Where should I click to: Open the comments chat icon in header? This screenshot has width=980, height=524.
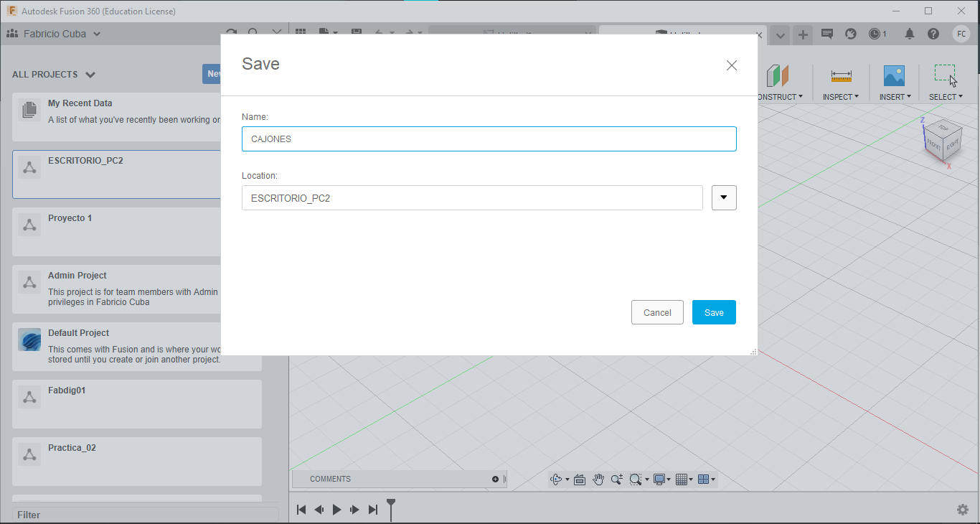tap(826, 34)
